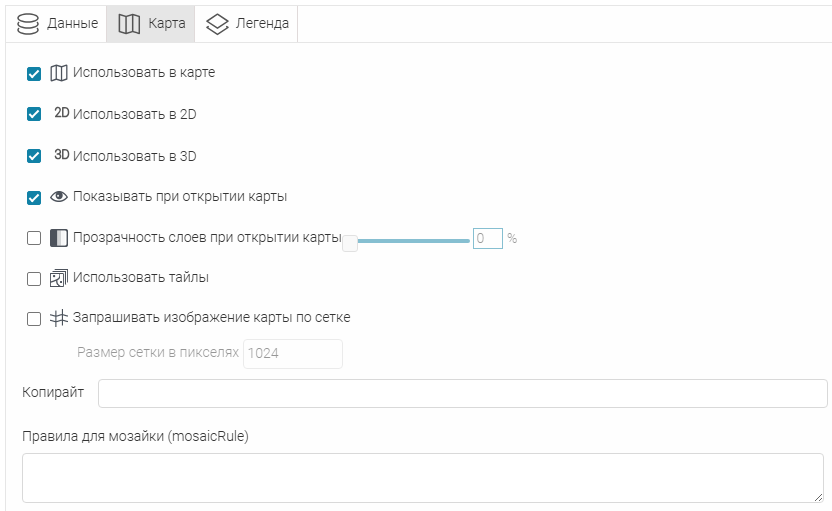Screen dimensions: 832x511
Task: Click the database icon on Данные tab
Action: pyautogui.click(x=28, y=23)
